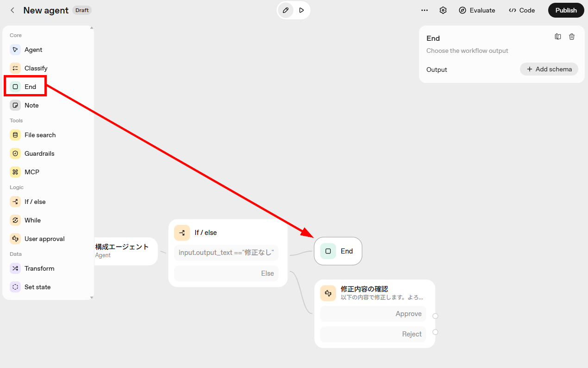The height and width of the screenshot is (368, 588).
Task: Click the Approve branch row
Action: (x=373, y=314)
